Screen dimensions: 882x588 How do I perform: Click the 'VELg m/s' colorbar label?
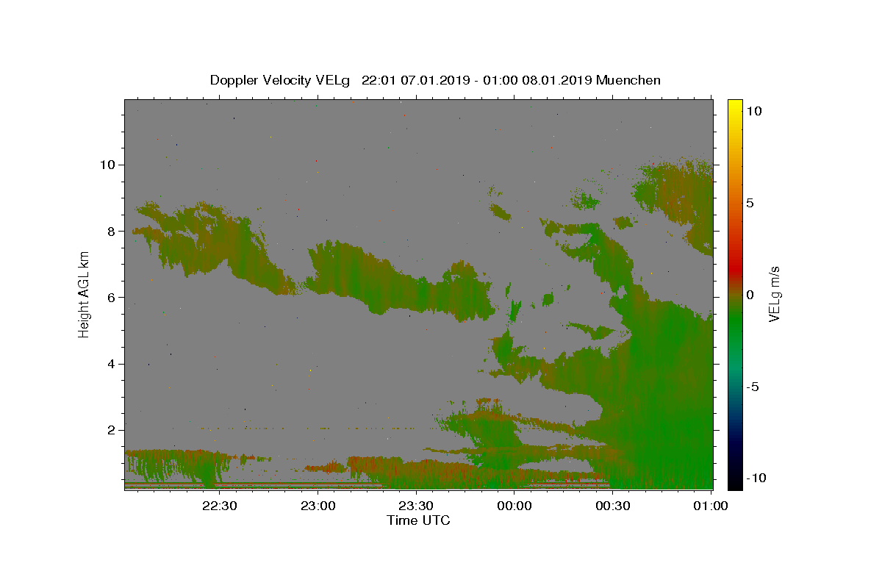[x=774, y=294]
